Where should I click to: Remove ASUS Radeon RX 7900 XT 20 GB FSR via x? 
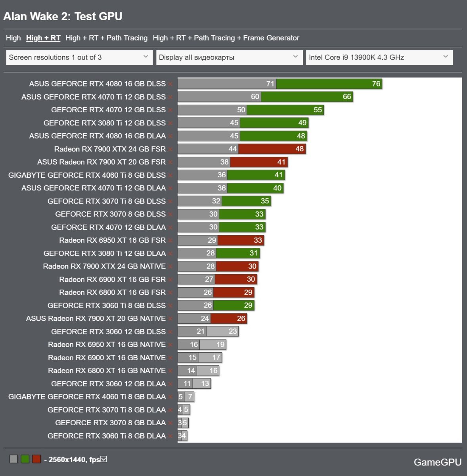coord(170,162)
